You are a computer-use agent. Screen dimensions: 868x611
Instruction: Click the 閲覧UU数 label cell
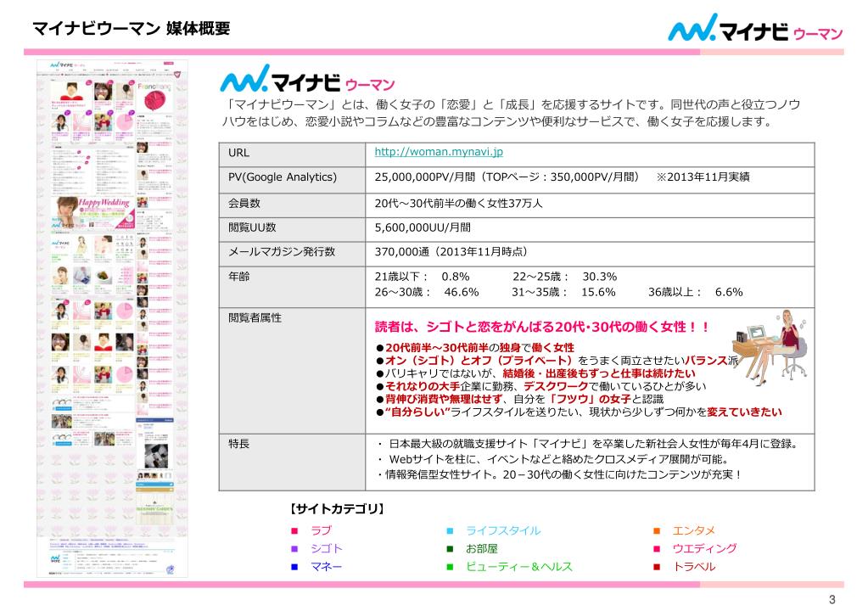pos(292,230)
